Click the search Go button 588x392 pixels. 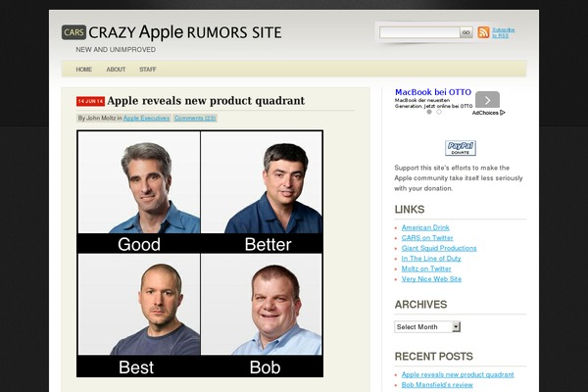pyautogui.click(x=466, y=32)
